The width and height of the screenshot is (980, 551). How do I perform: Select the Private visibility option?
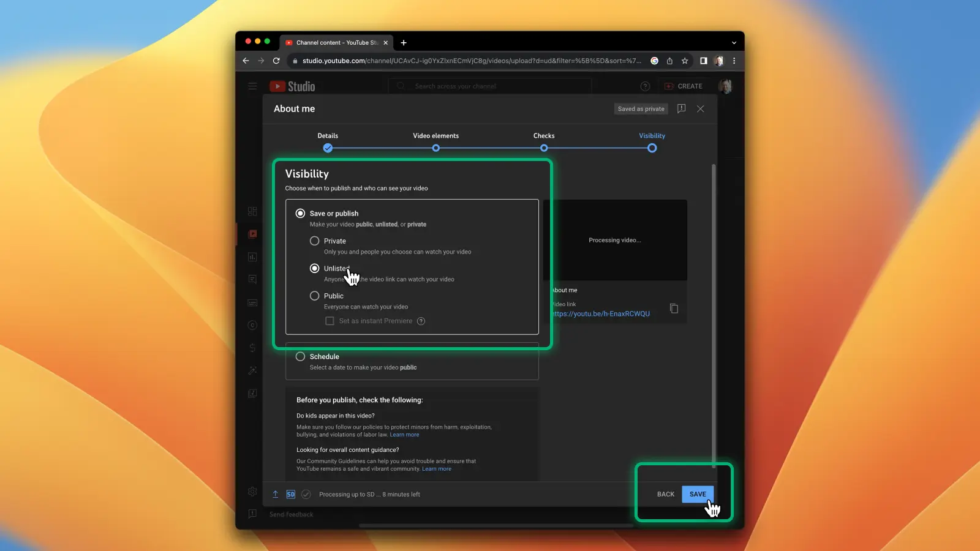tap(314, 241)
